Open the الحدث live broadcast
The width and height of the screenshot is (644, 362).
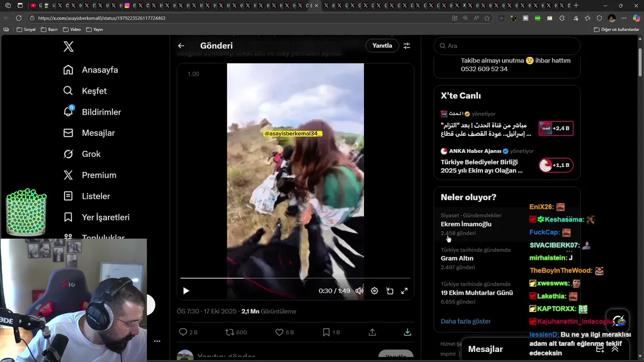pyautogui.click(x=507, y=125)
